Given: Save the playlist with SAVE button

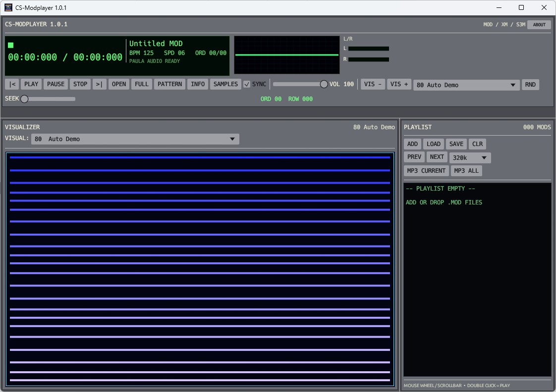Looking at the screenshot, I should 456,144.
